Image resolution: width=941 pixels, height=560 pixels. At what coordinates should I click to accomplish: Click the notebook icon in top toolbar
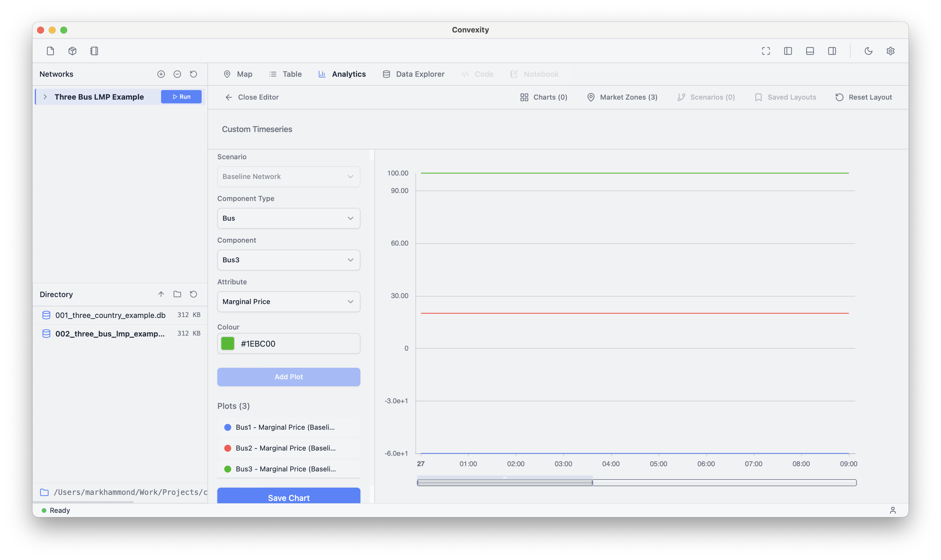click(x=94, y=51)
